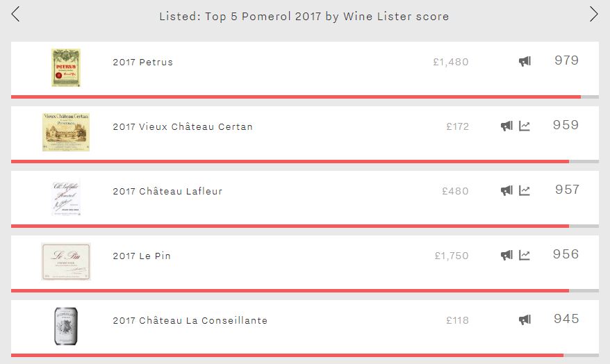Select the 2017 Château Lafleur entry

point(167,191)
